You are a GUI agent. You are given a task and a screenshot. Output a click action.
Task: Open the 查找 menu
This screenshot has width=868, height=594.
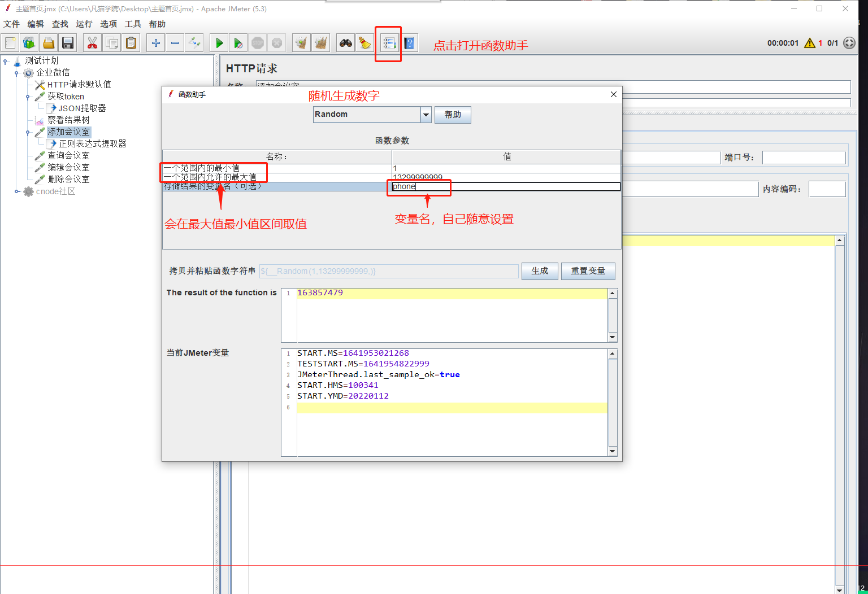(60, 24)
